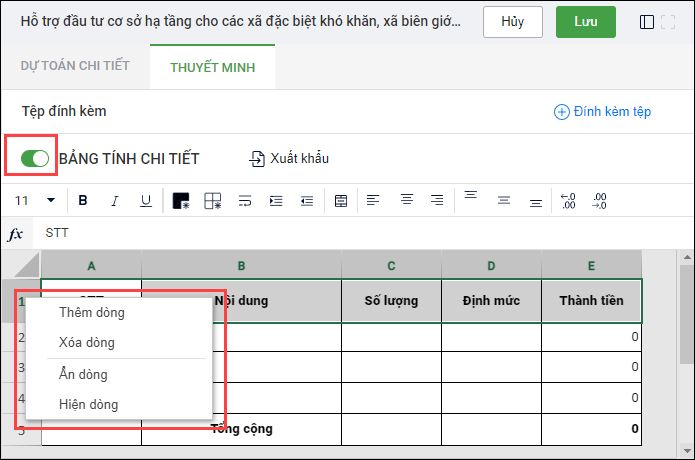This screenshot has height=460, width=695.
Task: Click the merge cells icon
Action: tap(341, 201)
